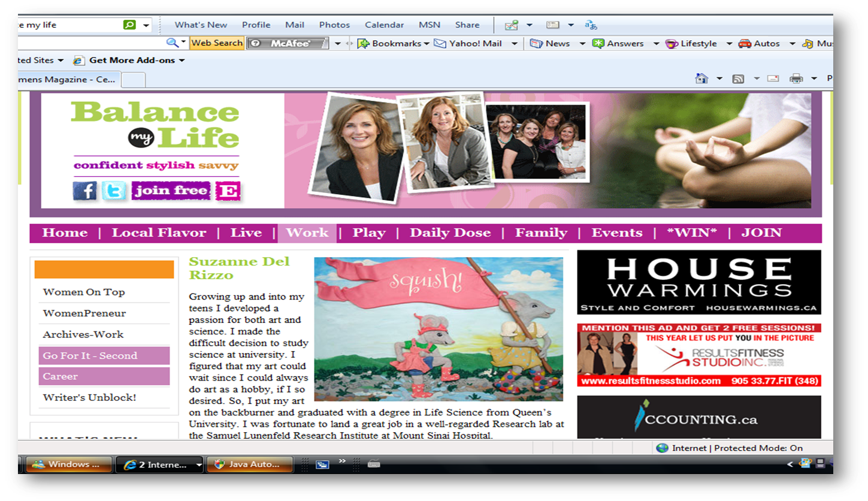
Task: Click the Web Search button
Action: (x=217, y=43)
